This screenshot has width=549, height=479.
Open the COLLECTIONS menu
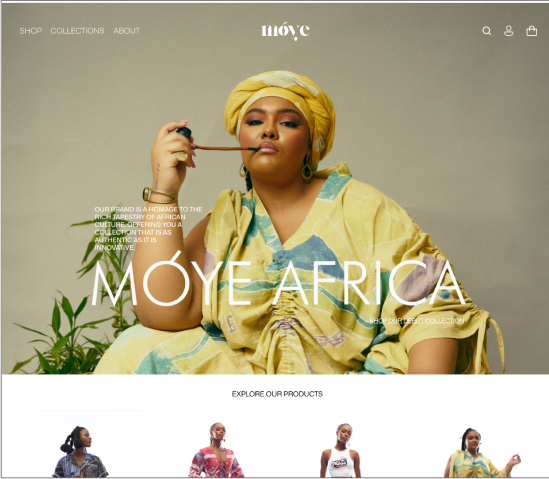pos(77,31)
